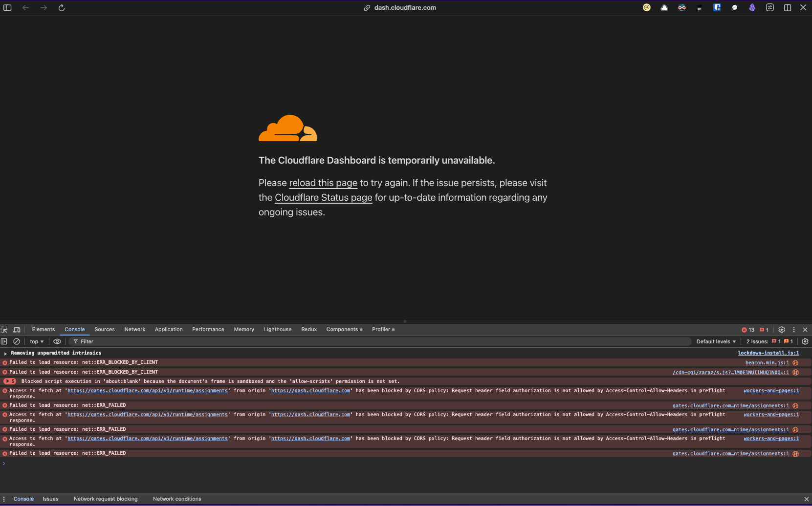This screenshot has width=812, height=506.
Task: Switch to the Network tab
Action: pyautogui.click(x=135, y=330)
